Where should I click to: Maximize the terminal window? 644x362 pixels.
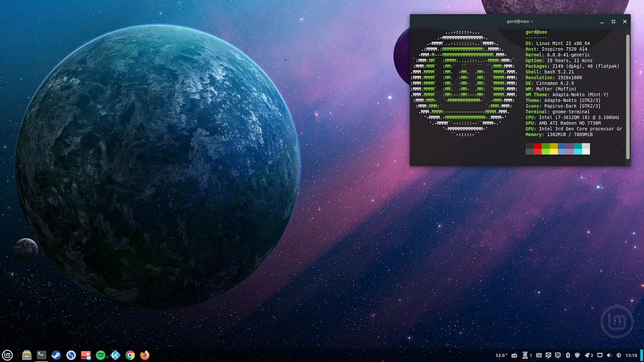614,21
